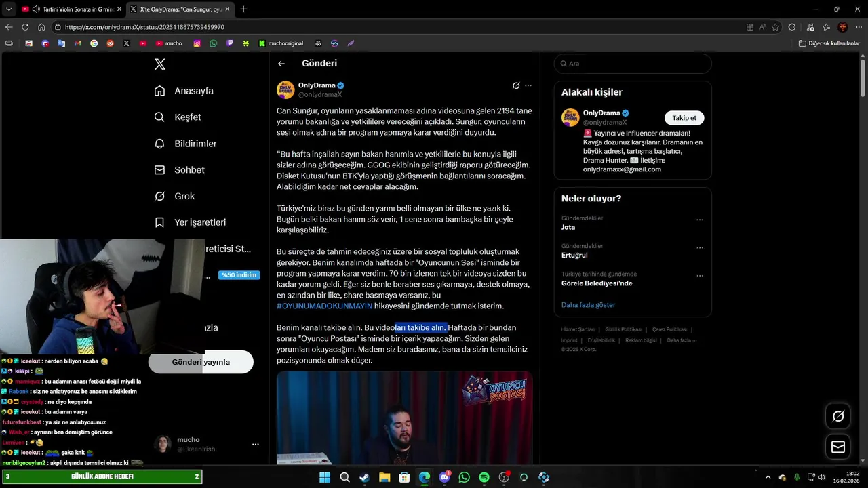
Task: Close the Tartini Violin Sonata tab
Action: 119,9
